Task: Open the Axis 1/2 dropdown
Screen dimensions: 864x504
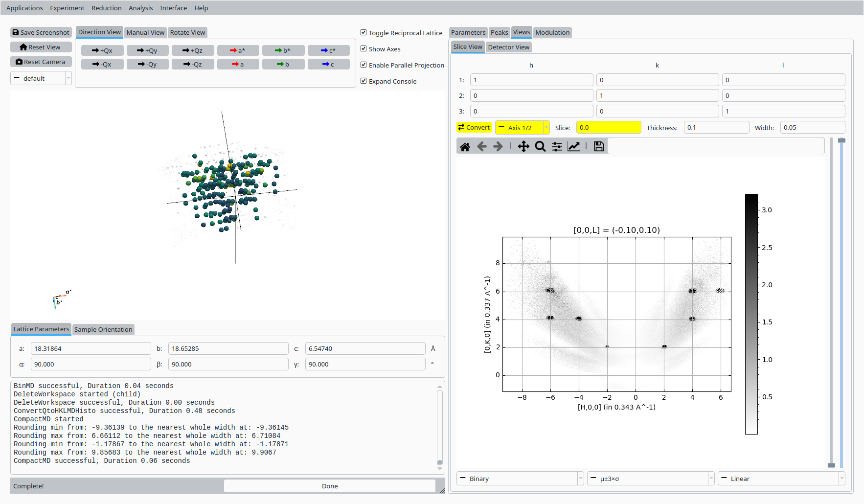Action: click(x=522, y=128)
